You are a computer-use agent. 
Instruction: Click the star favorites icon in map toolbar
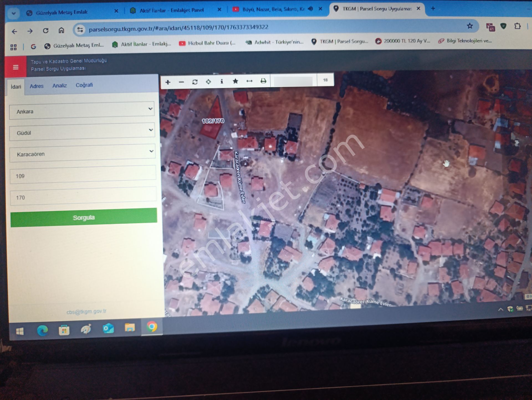(x=235, y=81)
